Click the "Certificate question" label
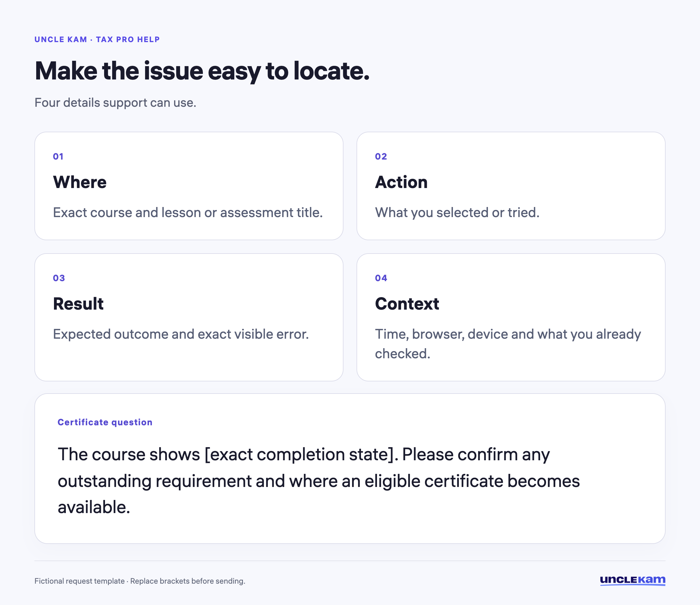This screenshot has height=605, width=700. 105,422
